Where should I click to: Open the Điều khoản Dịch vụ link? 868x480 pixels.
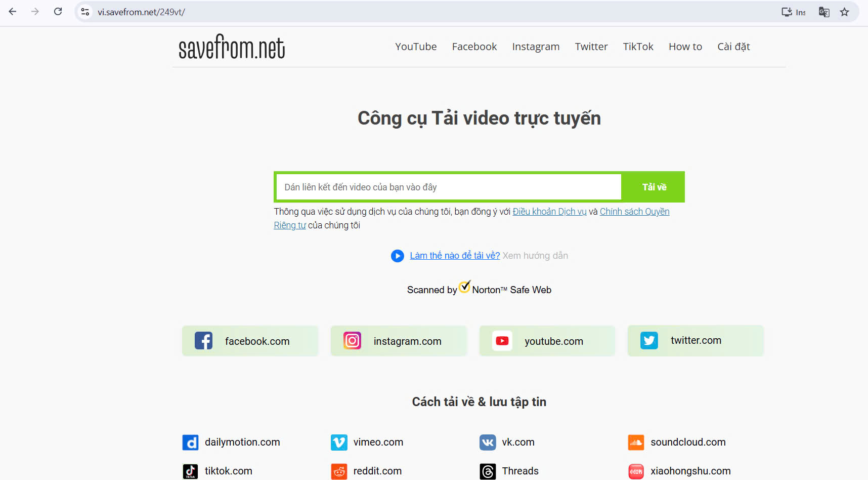549,212
